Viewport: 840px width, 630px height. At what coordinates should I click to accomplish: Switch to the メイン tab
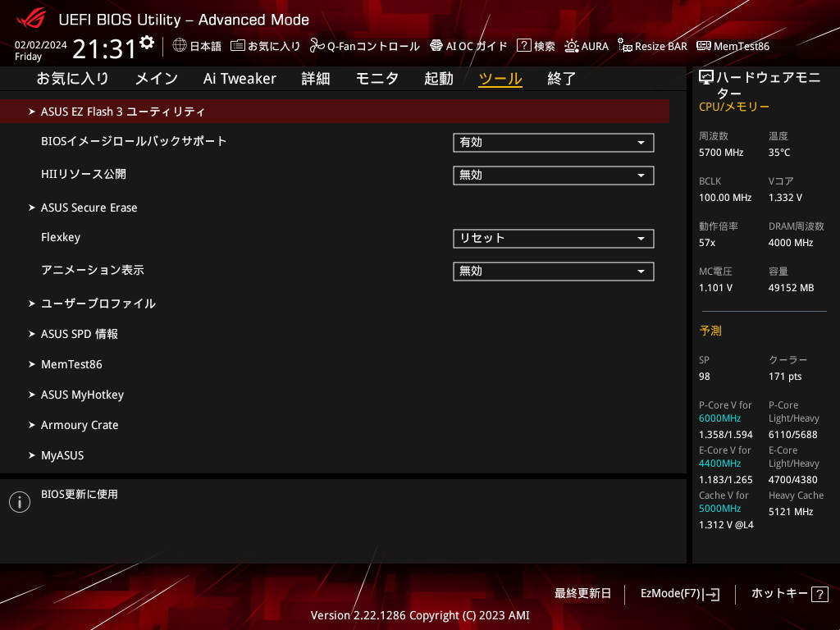(157, 79)
